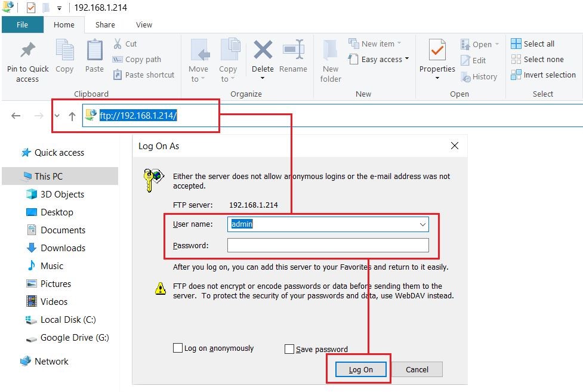Click the Password input field
Screen dimensions: 583x392
pyautogui.click(x=328, y=245)
